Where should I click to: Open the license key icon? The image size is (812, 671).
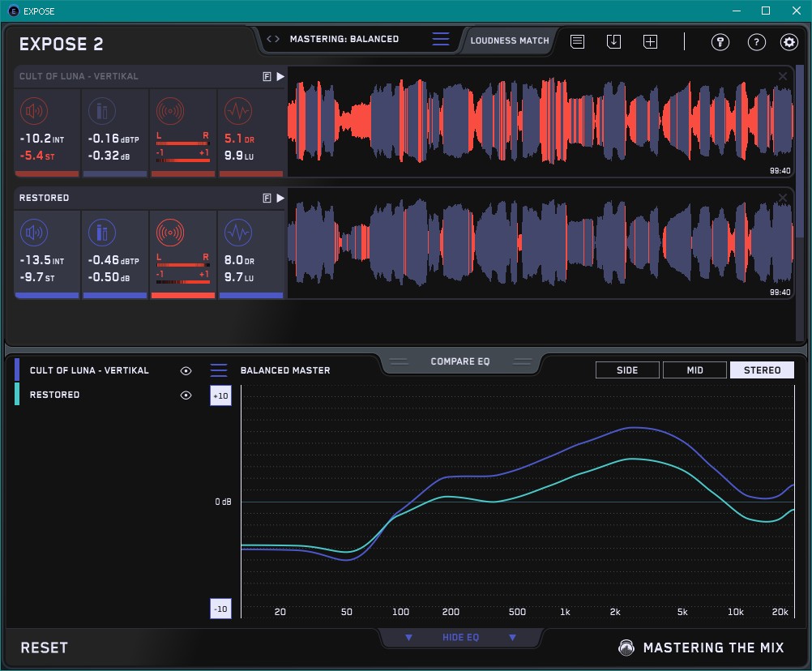(720, 42)
